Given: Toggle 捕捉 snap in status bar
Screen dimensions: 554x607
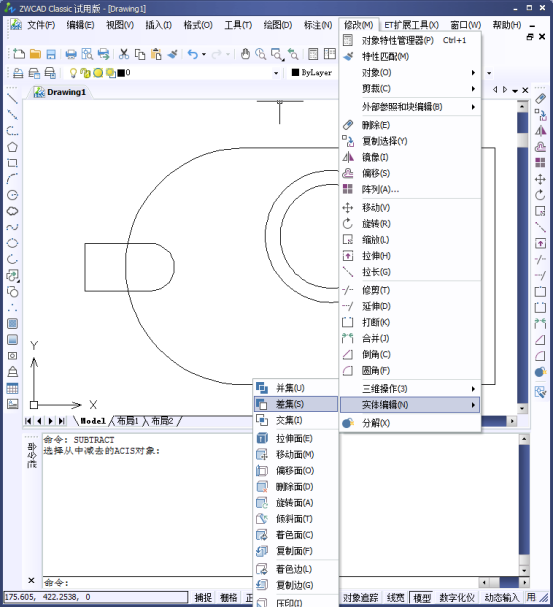Looking at the screenshot, I should (203, 597).
